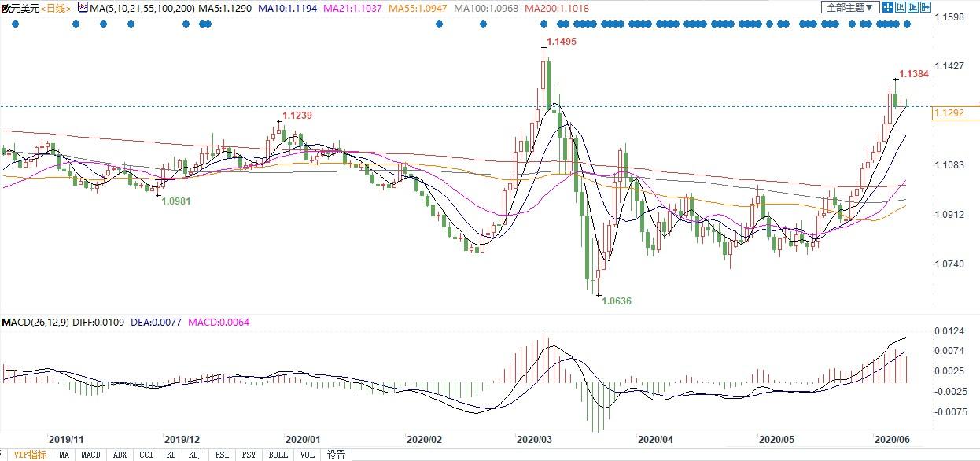Click the first blue event dot at top-left

[16, 24]
